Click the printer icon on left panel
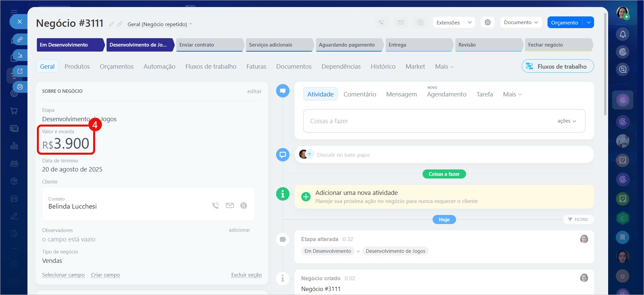Screen dimensions: 644x295 [x=20, y=87]
